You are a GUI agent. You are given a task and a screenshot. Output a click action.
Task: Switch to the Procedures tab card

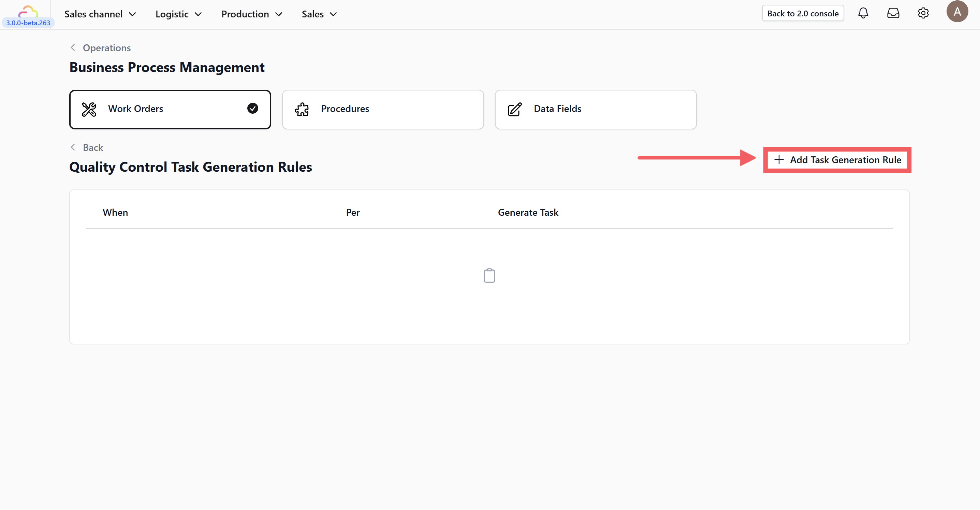[x=383, y=109]
